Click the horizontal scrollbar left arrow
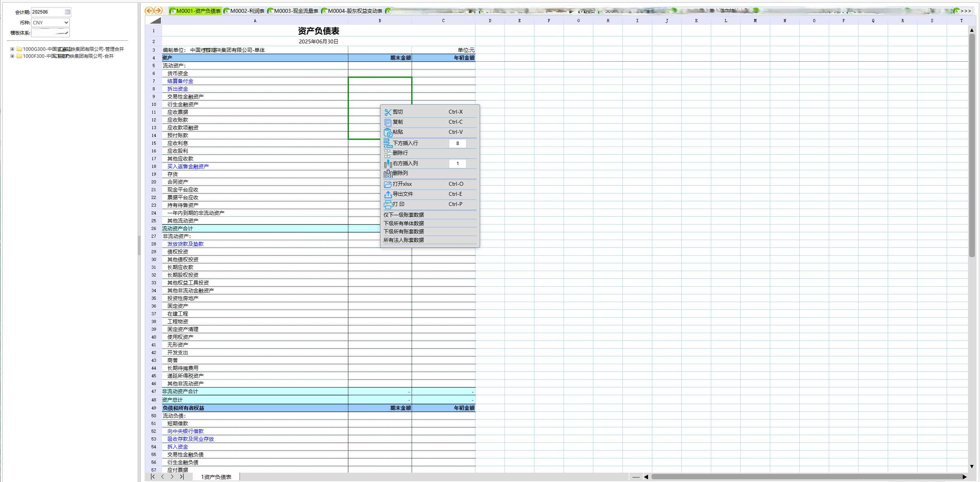 coord(646,477)
